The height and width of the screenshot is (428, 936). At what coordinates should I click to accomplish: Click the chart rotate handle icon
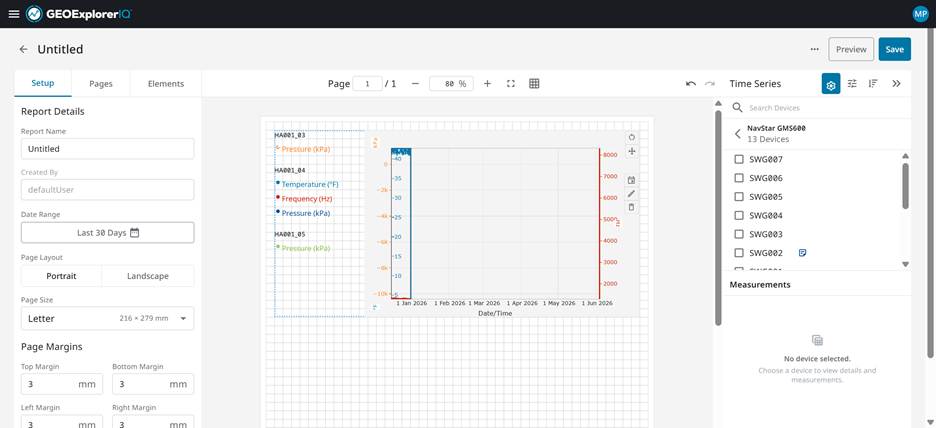point(632,137)
